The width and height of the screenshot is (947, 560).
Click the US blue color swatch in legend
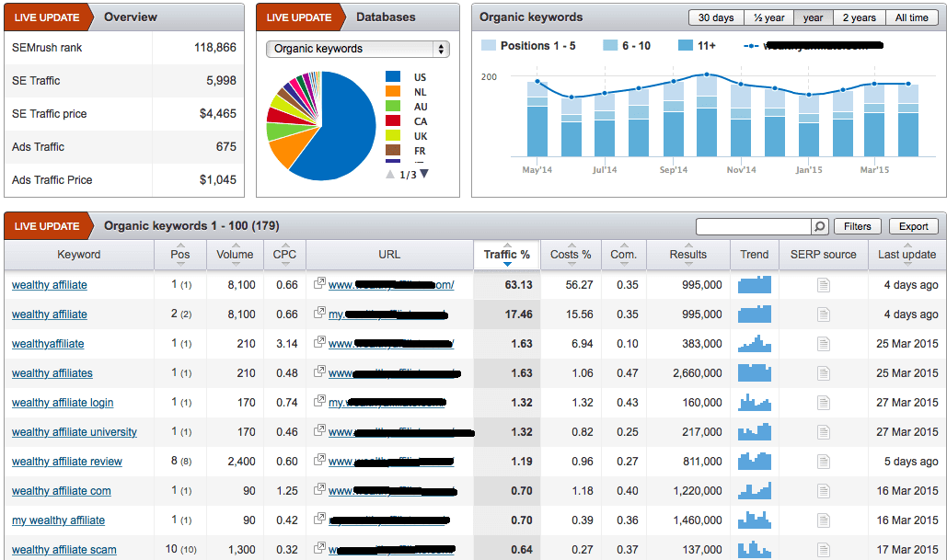(393, 77)
